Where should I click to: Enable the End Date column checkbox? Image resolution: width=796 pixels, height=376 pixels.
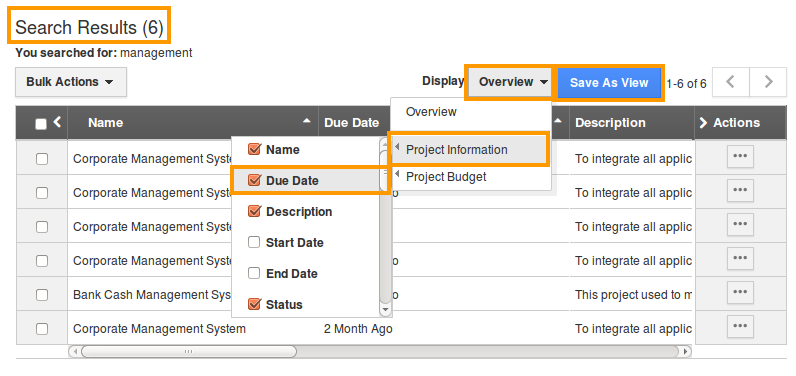coord(254,274)
